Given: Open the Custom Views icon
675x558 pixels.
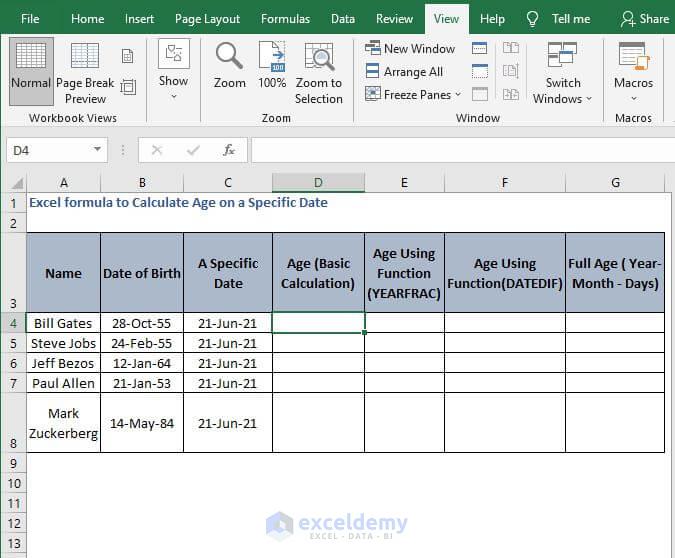Looking at the screenshot, I should coord(128,87).
